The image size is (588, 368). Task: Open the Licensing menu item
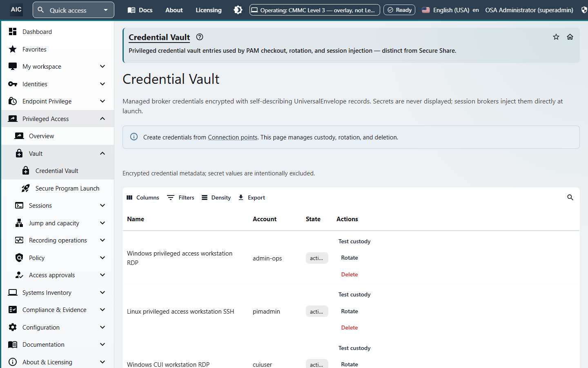[209, 10]
